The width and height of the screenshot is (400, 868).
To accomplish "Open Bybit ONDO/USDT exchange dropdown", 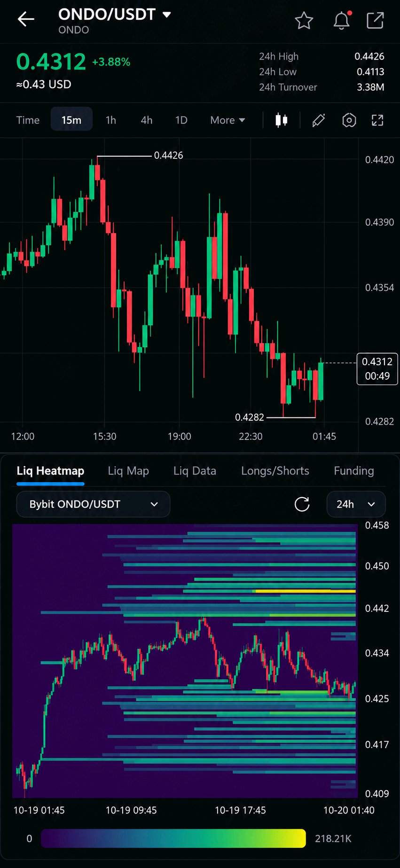I will (93, 504).
